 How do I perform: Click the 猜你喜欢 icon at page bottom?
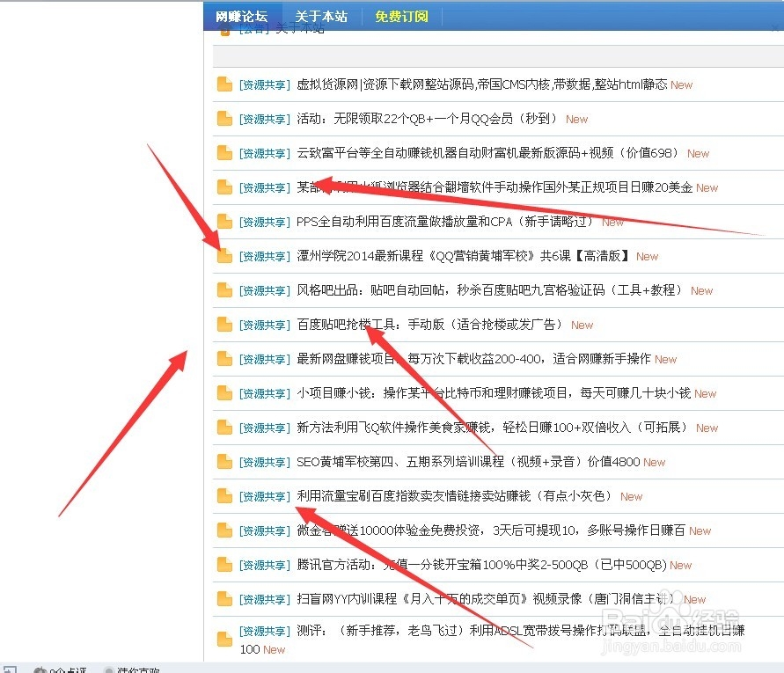[109, 669]
